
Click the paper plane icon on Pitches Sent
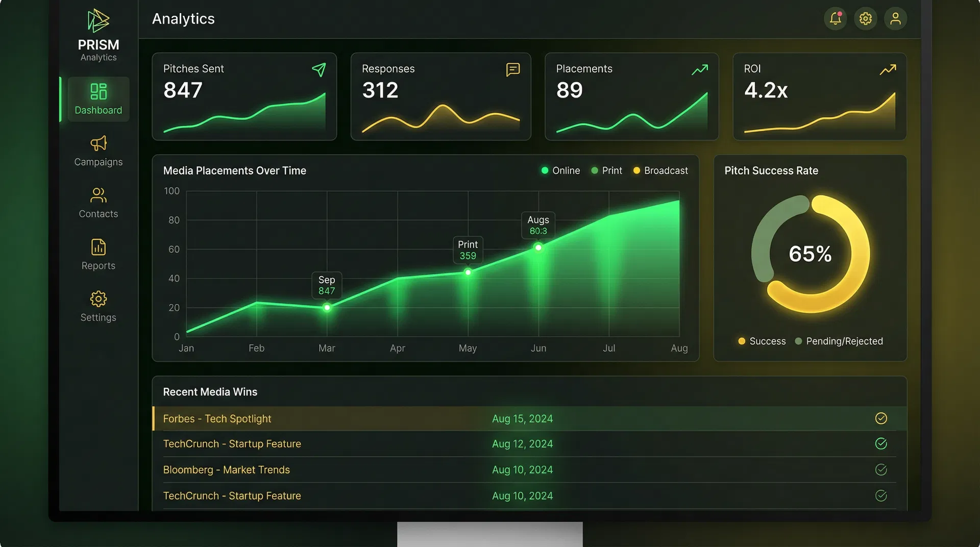click(318, 70)
